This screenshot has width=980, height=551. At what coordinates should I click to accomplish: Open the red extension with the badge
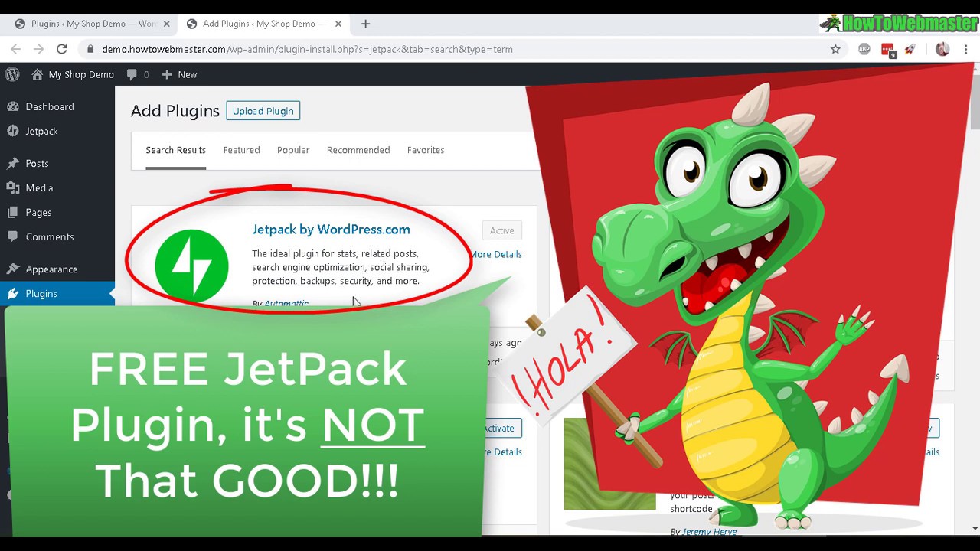pyautogui.click(x=888, y=51)
